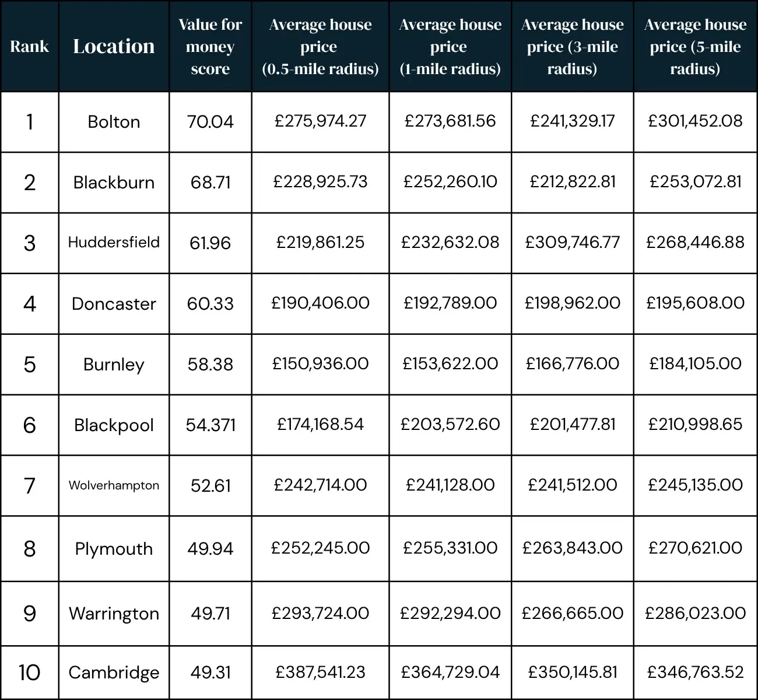Click Cambridge's score 49.31
Screen dimensions: 758x700
click(210, 673)
